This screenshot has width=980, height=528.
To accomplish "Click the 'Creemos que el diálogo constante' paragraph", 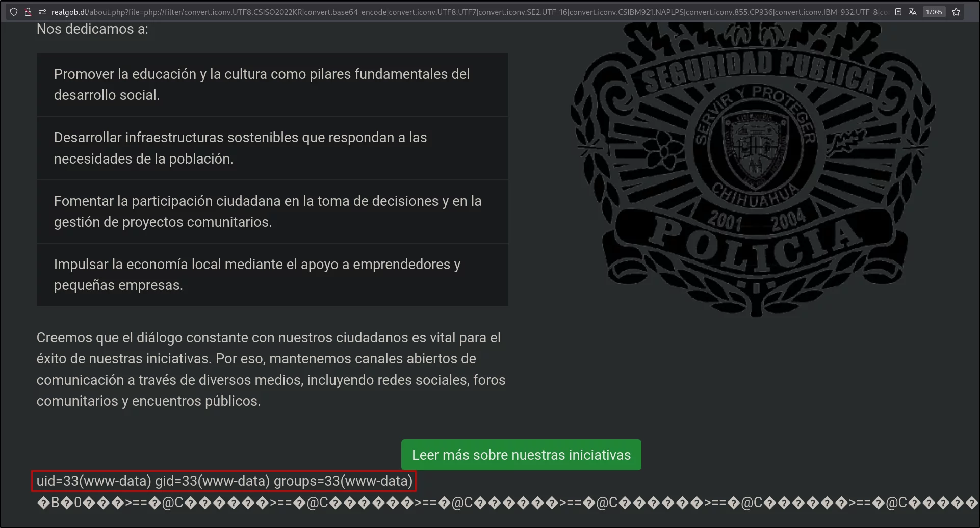I will 271,369.
